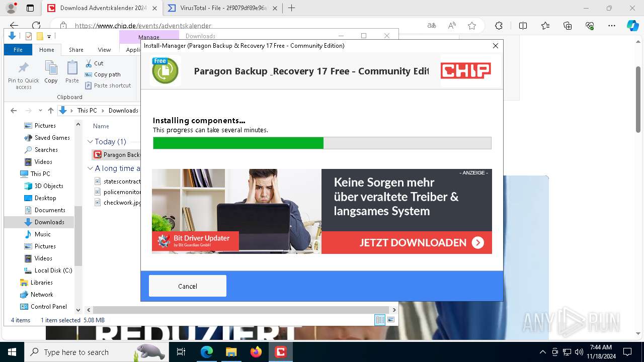The image size is (644, 362).
Task: Click Paste shortcut in the ribbon
Action: pos(108,85)
